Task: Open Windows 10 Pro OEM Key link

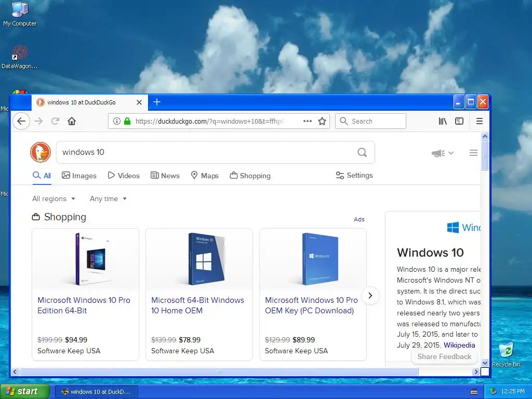Action: (311, 305)
